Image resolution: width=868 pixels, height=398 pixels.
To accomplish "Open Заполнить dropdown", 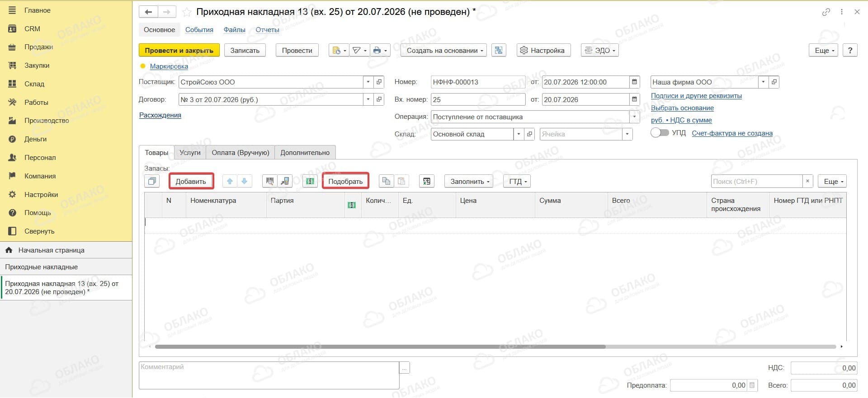I will [x=470, y=182].
